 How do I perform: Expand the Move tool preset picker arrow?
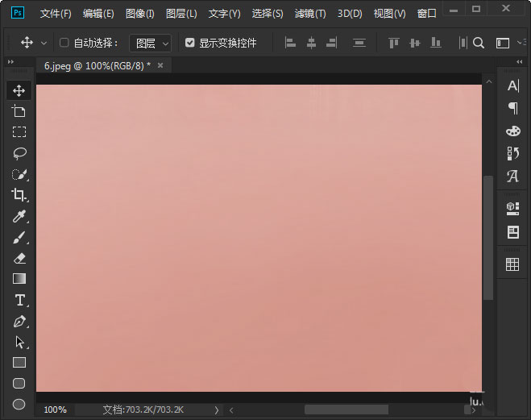44,43
